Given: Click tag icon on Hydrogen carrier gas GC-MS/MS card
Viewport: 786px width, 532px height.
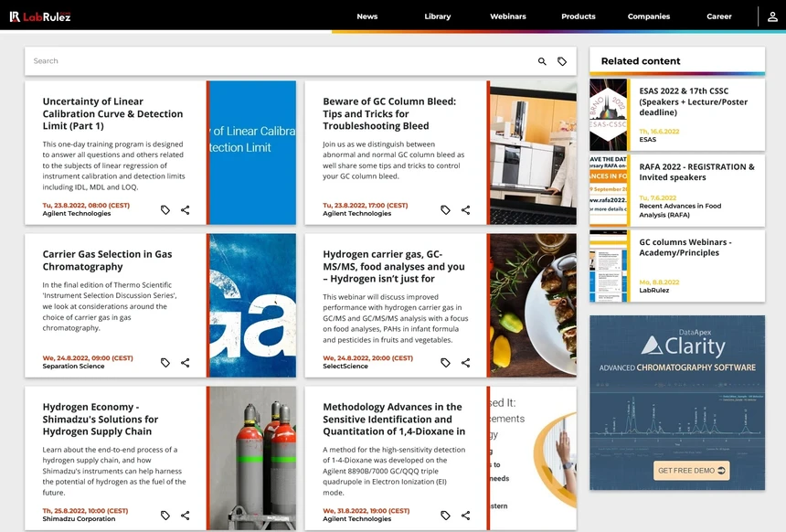Looking at the screenshot, I should 445,363.
